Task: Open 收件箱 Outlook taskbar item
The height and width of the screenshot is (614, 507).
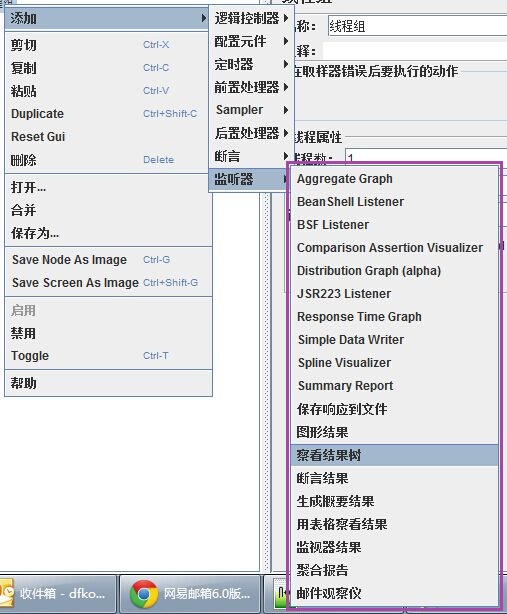Action: click(x=58, y=594)
